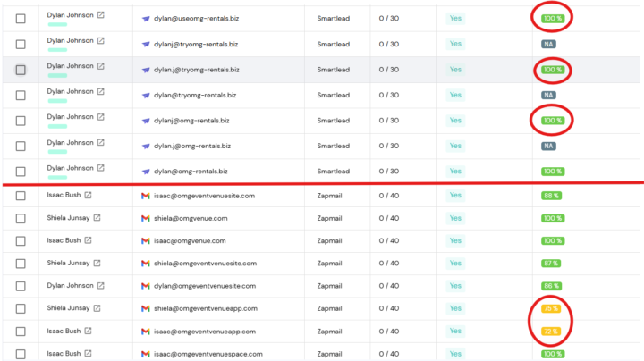Image resolution: width=644 pixels, height=361 pixels.
Task: Click Smartlead plane icon beside dylan.j@tryomg-rentals.biz
Action: click(146, 70)
